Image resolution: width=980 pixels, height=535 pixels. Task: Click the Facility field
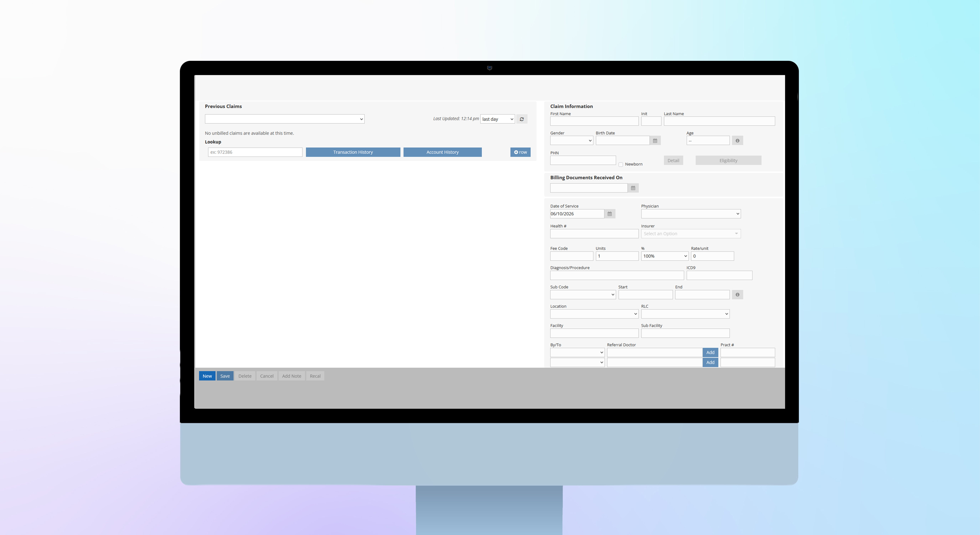pyautogui.click(x=594, y=333)
